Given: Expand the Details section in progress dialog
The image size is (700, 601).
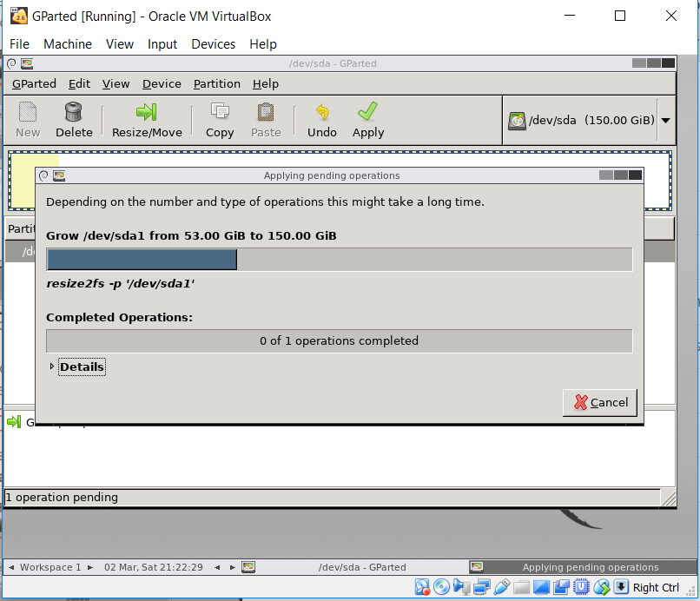Looking at the screenshot, I should (x=81, y=367).
